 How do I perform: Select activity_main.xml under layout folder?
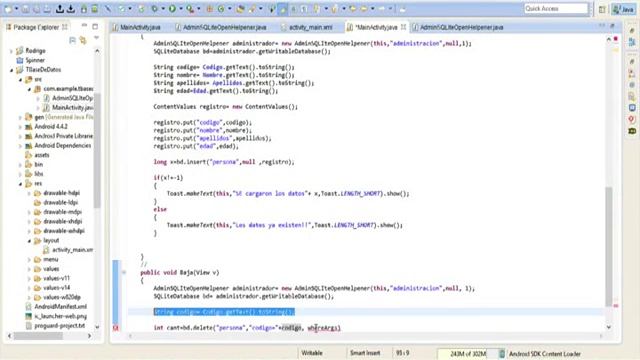(x=72, y=250)
